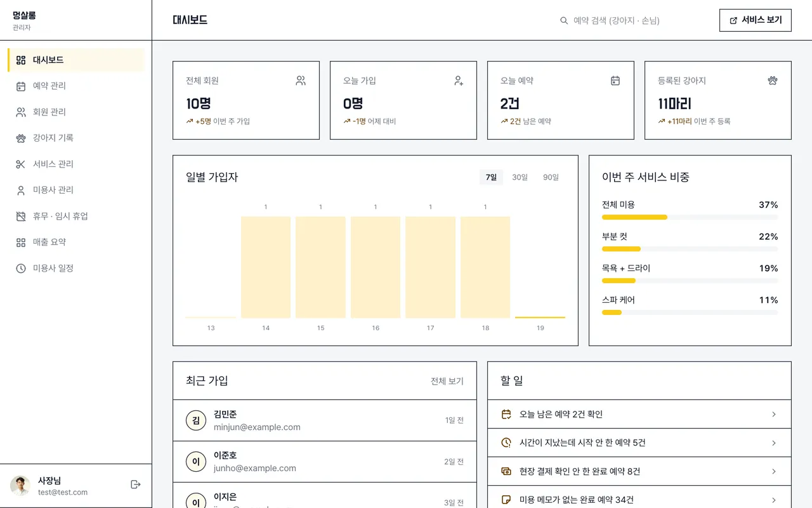This screenshot has height=508, width=812.
Task: Click the clock icon beside 미용사 일정
Action: (x=21, y=269)
